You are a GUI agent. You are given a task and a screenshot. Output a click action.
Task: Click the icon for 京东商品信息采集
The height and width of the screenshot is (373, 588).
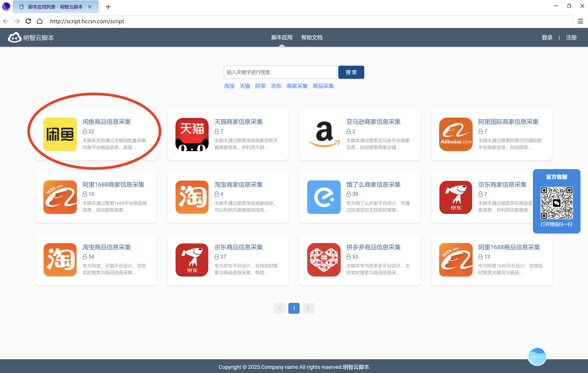point(192,260)
